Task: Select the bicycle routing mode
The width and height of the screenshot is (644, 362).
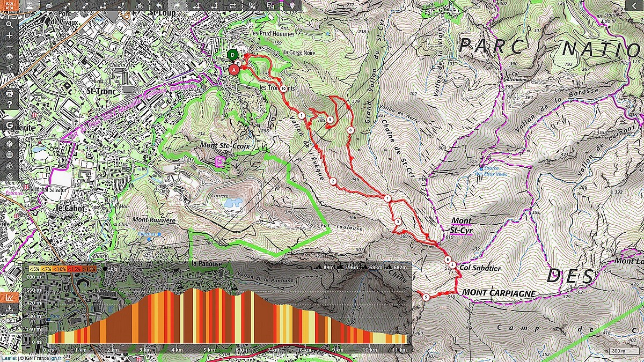Action: [x=140, y=5]
